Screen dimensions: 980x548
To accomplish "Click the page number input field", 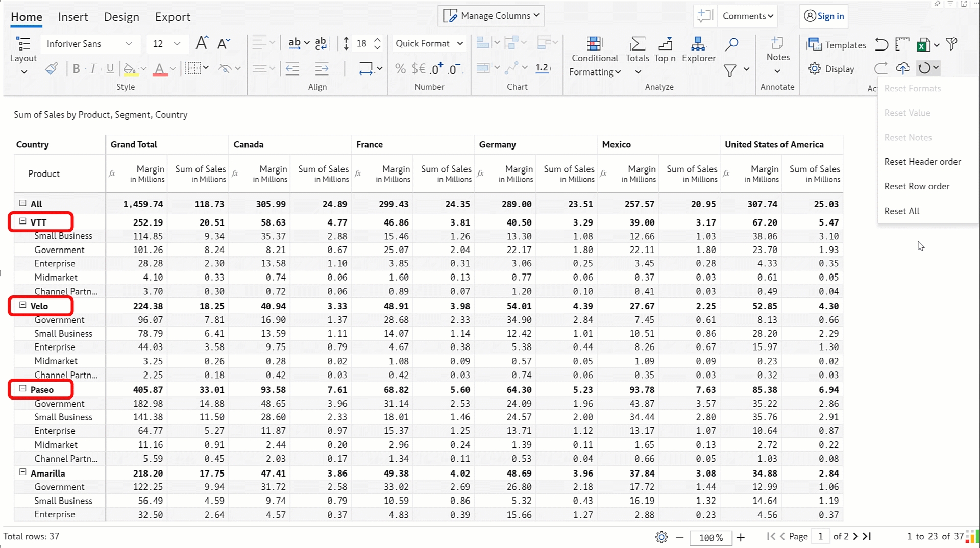I will pos(820,536).
